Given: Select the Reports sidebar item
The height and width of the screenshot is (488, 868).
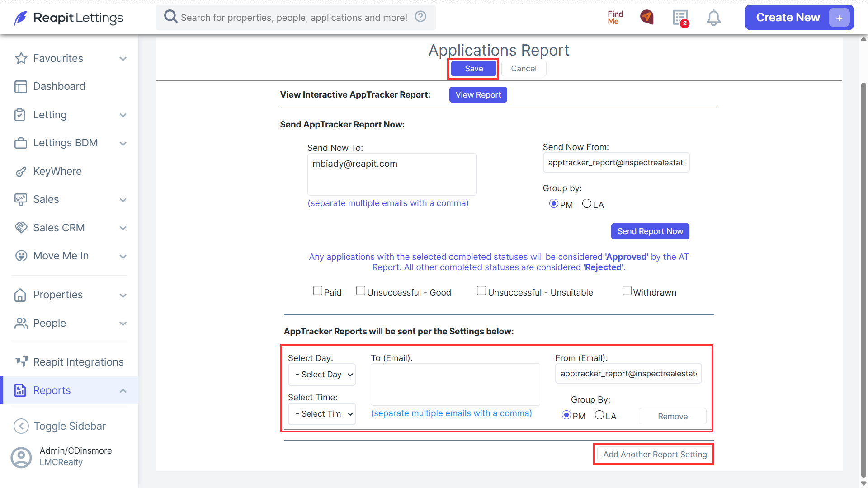Looking at the screenshot, I should coord(69,390).
